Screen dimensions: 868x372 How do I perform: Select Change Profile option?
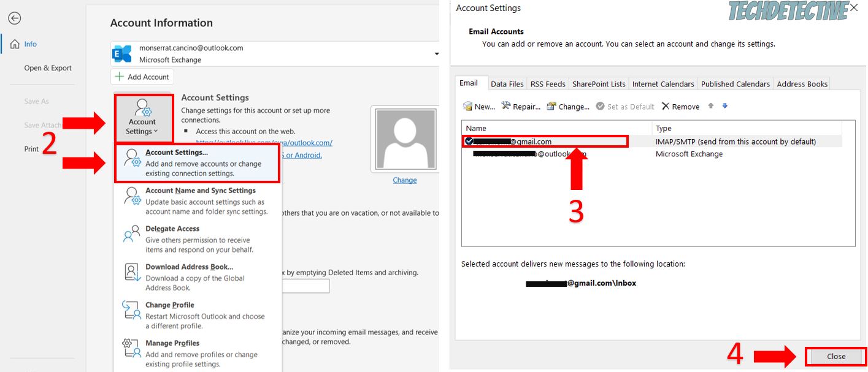[170, 305]
